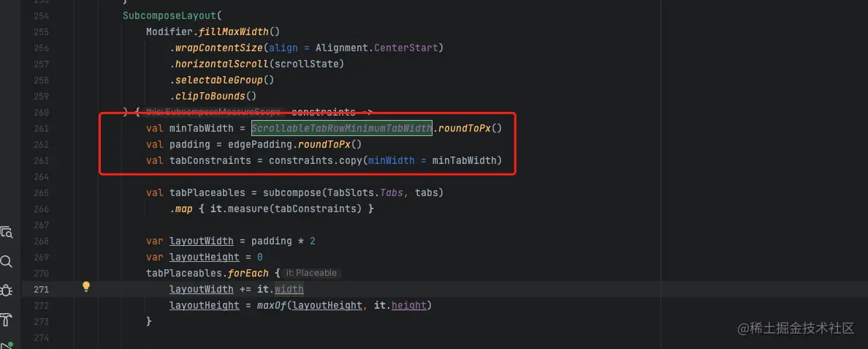Click the yellow lightbulb on line 271
The width and height of the screenshot is (868, 349).
coord(85,286)
